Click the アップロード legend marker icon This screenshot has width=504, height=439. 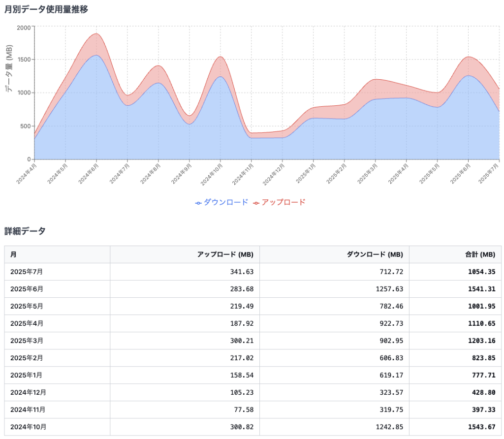[x=256, y=203]
